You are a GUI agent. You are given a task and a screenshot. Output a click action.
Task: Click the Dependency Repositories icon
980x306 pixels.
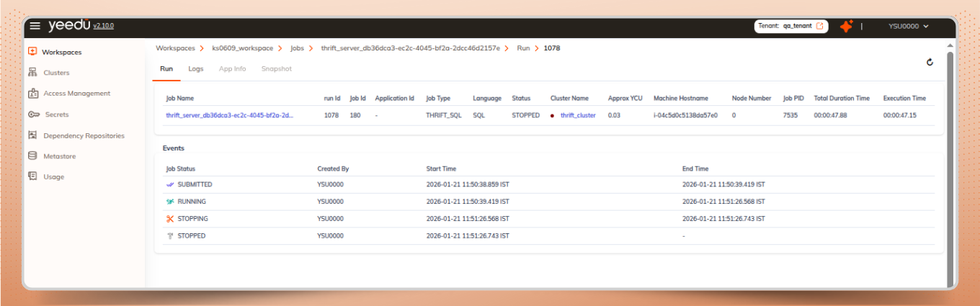point(32,135)
